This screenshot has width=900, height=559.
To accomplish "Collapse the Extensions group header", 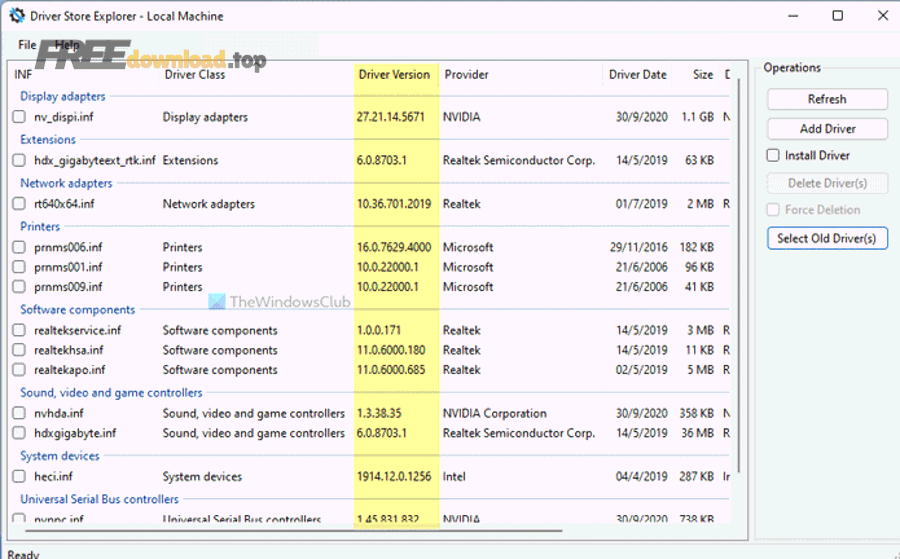I will [48, 139].
